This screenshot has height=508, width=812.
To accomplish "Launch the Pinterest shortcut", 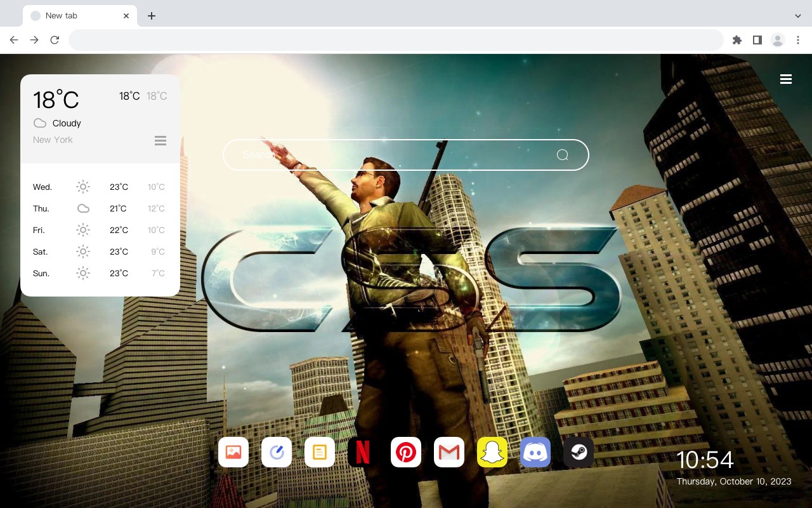I will (406, 452).
